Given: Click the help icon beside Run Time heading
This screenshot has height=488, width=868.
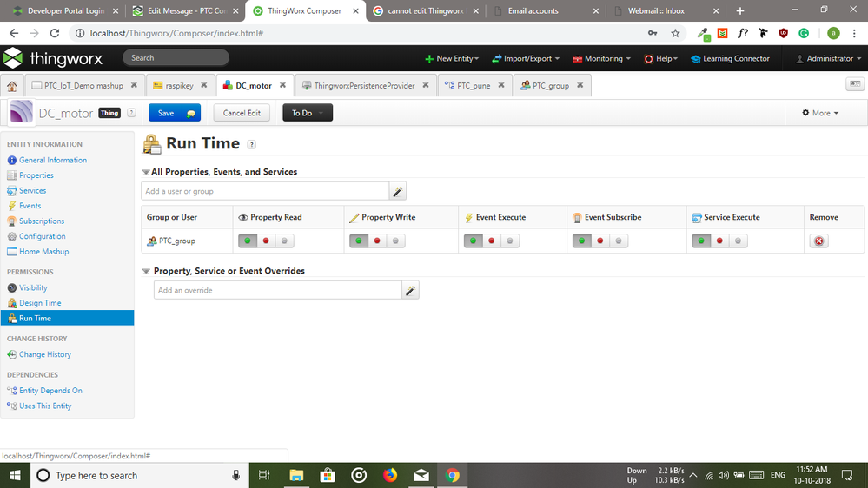Looking at the screenshot, I should (x=251, y=144).
